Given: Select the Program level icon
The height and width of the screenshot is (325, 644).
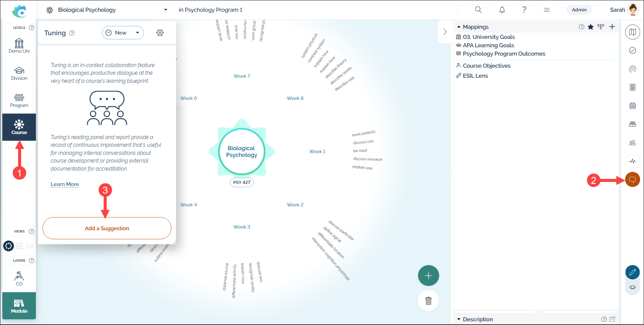Looking at the screenshot, I should 19,100.
